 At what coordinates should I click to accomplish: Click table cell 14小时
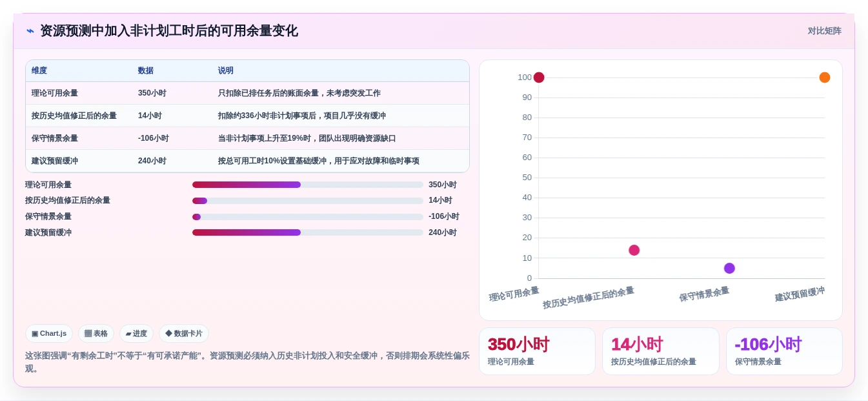(150, 116)
